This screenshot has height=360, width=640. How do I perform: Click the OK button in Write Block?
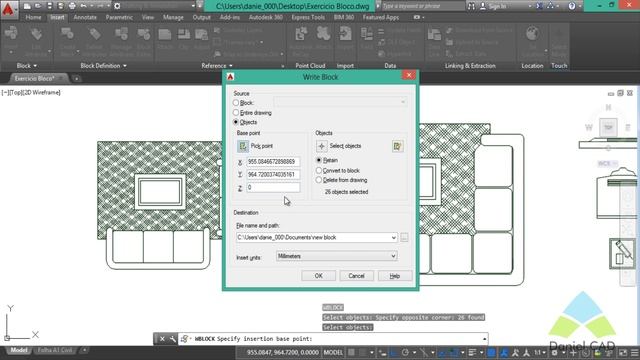[x=318, y=276]
